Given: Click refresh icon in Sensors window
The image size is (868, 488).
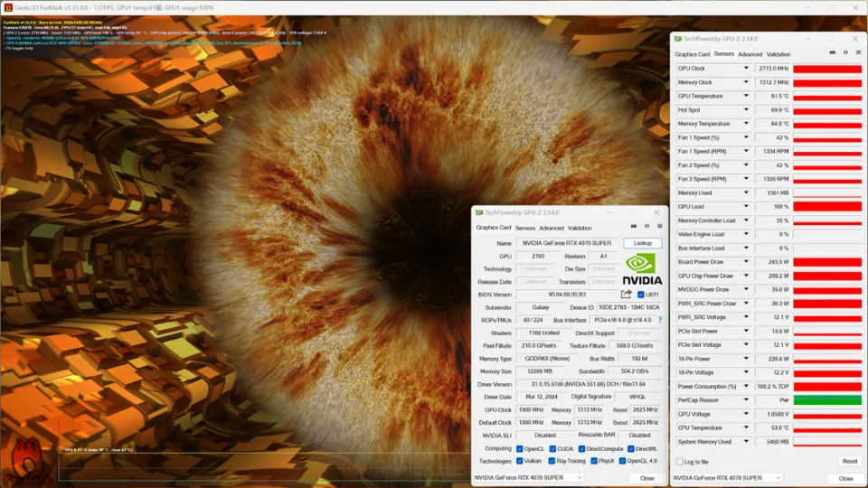Looking at the screenshot, I should tap(845, 53).
